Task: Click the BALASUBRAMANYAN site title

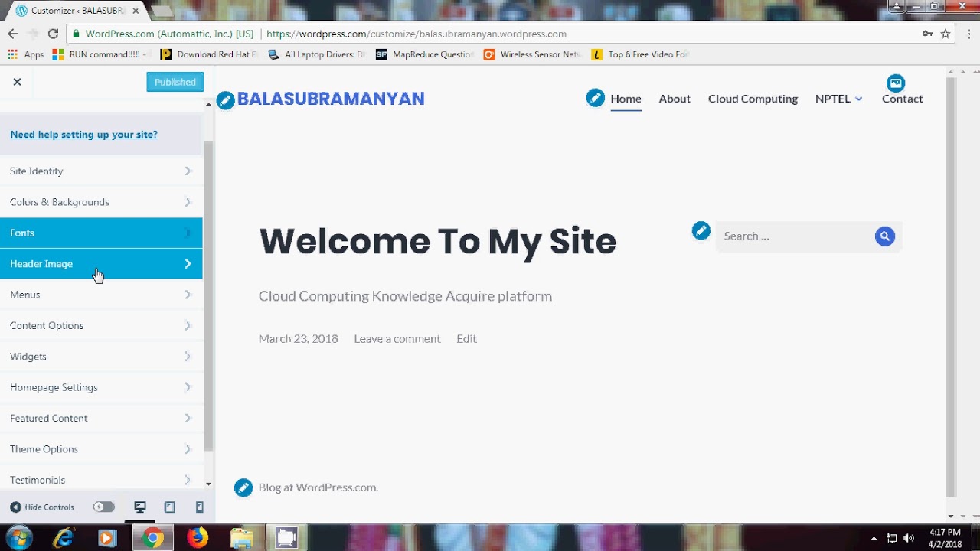Action: pyautogui.click(x=331, y=99)
